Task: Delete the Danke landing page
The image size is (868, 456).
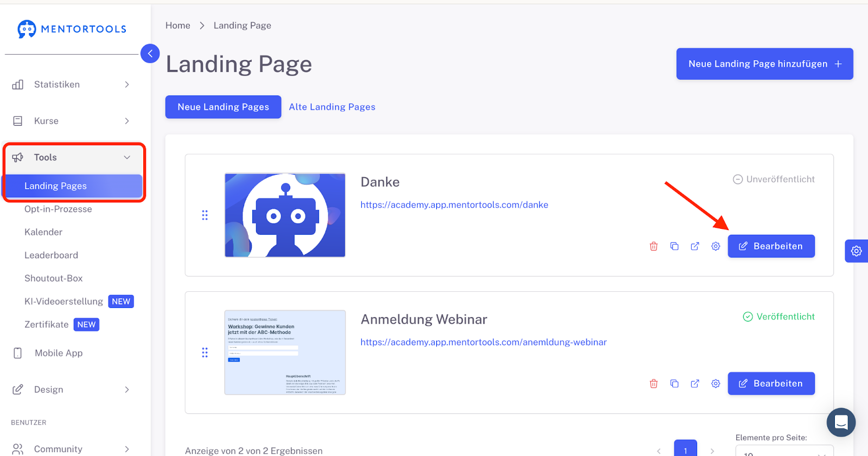Action: pyautogui.click(x=654, y=246)
